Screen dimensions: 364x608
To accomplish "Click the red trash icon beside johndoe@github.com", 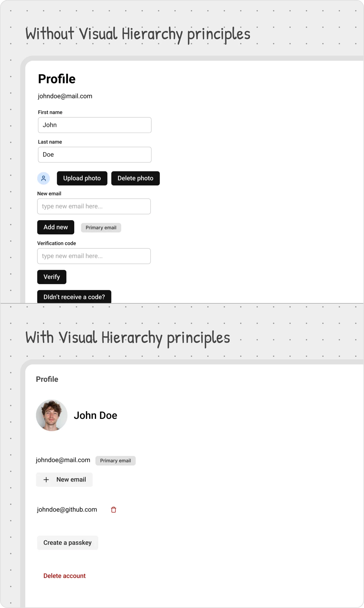I will point(114,510).
